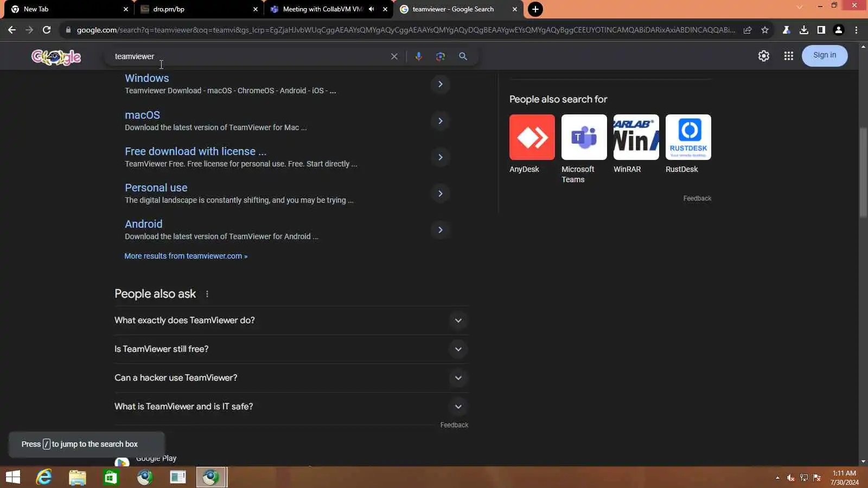Screen dimensions: 868x488
Task: Open the Chrome profile icon
Action: click(x=839, y=30)
